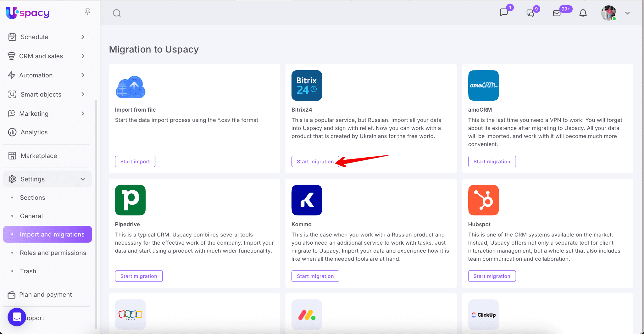Click the search magnifier icon
644x334 pixels.
click(117, 13)
